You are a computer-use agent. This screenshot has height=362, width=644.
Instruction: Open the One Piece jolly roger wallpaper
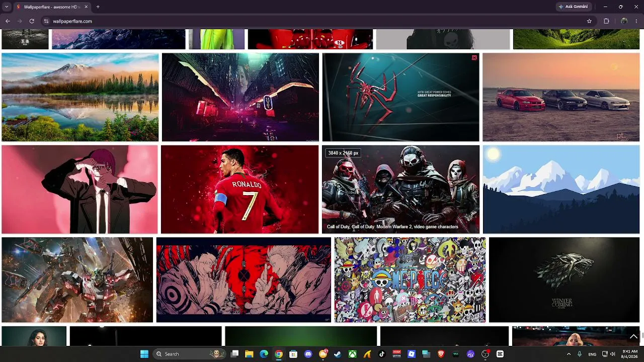[410, 280]
